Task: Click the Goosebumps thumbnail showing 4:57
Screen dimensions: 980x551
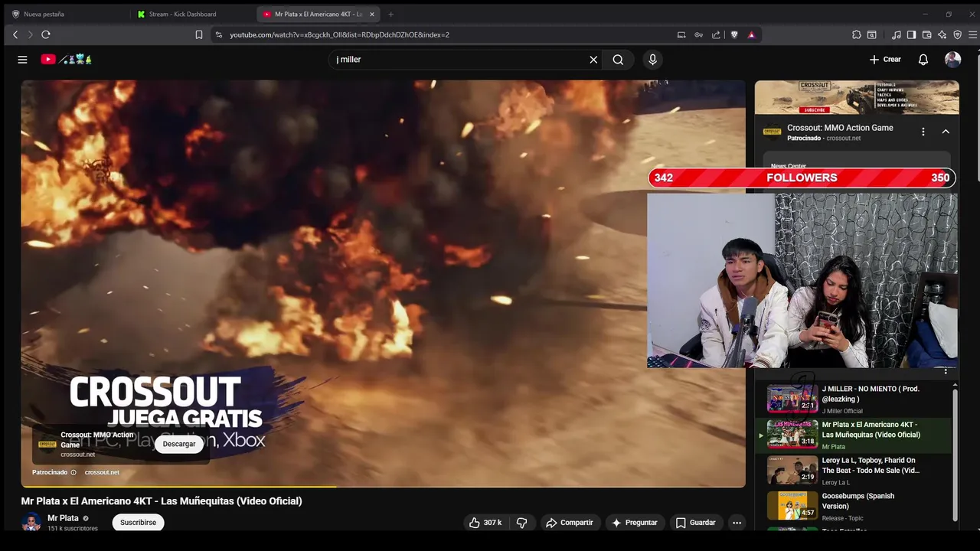Action: (792, 506)
